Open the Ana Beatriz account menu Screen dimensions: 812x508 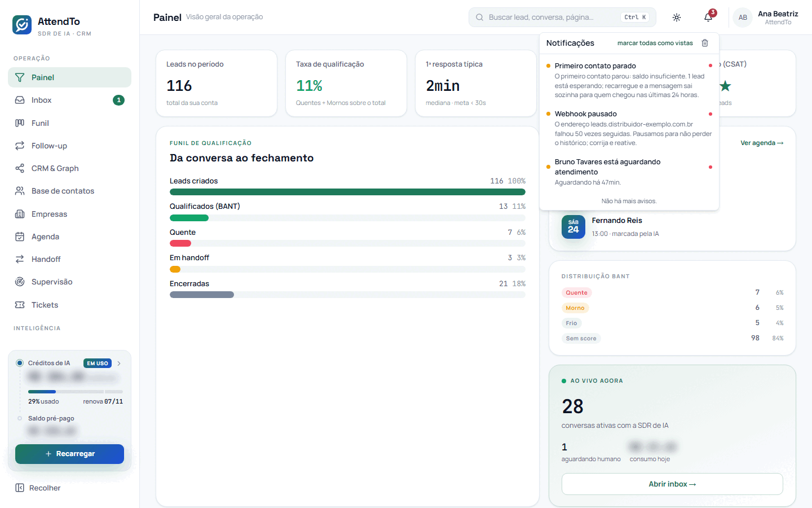[766, 17]
